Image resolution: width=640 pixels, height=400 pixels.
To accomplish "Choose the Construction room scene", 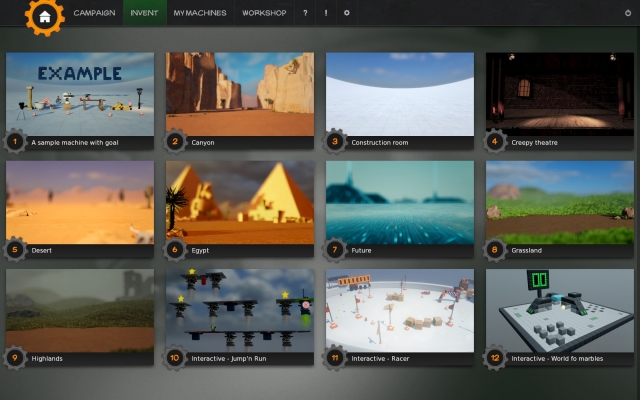I will (400, 93).
